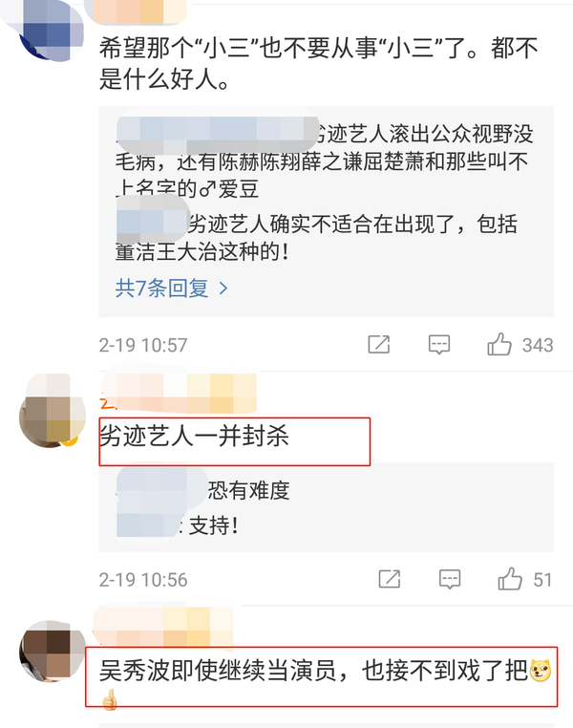Open avatar of the 吴秀波 commenter
Image resolution: width=573 pixels, height=728 pixels.
coord(52,651)
